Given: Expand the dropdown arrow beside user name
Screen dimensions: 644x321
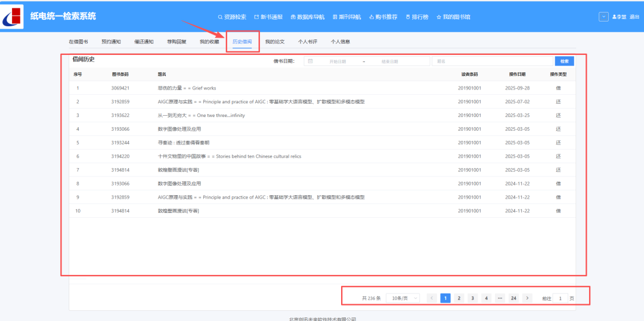Looking at the screenshot, I should point(603,17).
